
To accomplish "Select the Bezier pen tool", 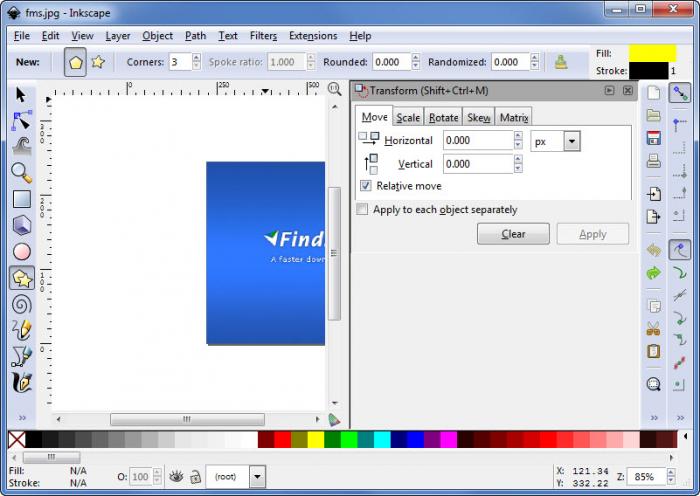I will tap(21, 356).
